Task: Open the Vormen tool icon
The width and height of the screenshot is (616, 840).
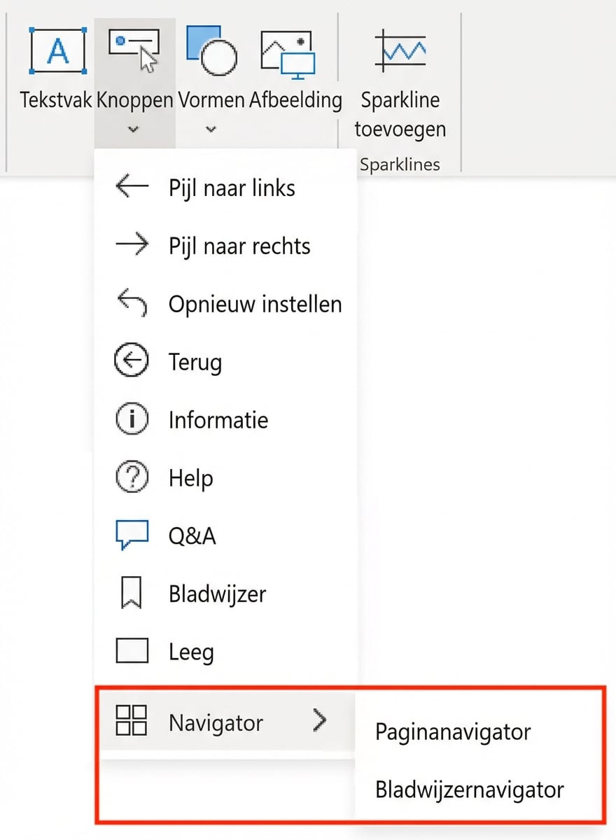Action: tap(211, 49)
